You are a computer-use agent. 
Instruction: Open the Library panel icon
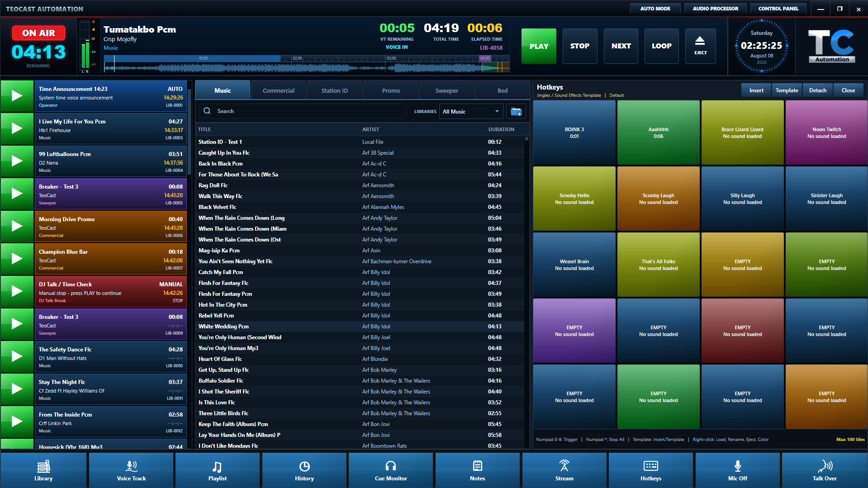click(43, 470)
